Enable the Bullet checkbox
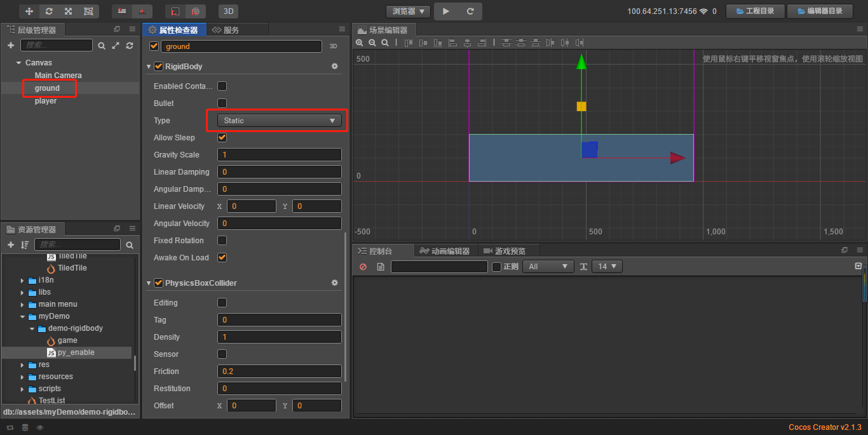 [x=222, y=103]
